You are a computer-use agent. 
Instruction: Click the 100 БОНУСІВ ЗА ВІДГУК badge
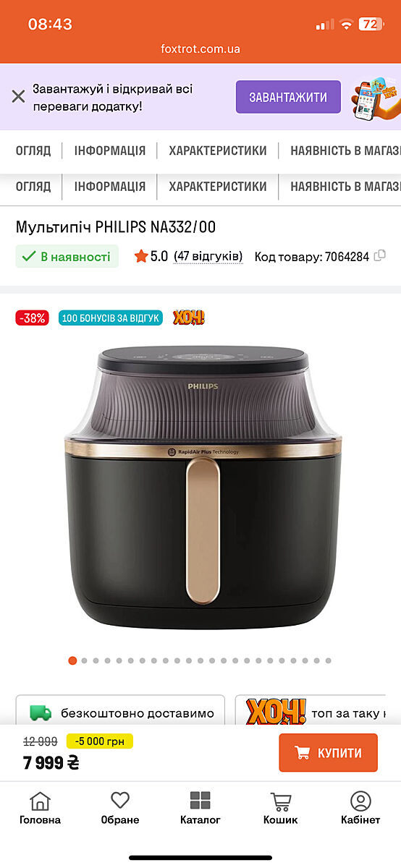click(111, 318)
